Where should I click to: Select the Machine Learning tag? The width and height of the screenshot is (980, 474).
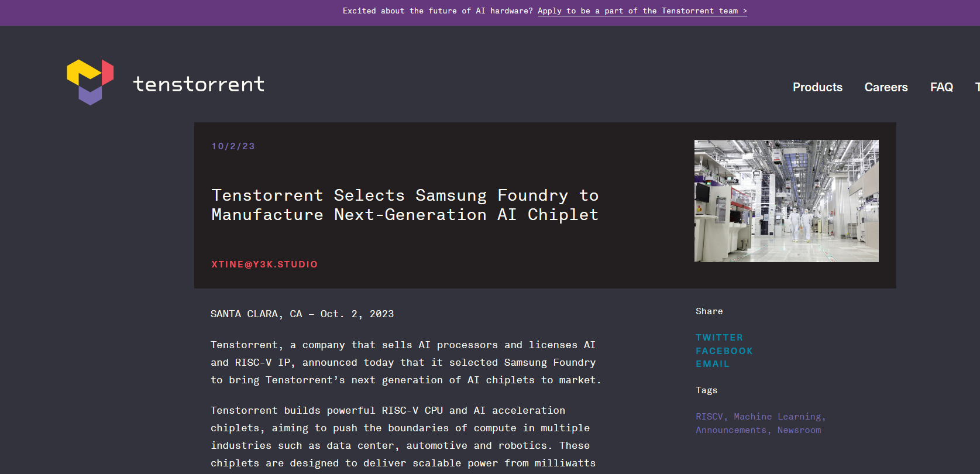778,417
